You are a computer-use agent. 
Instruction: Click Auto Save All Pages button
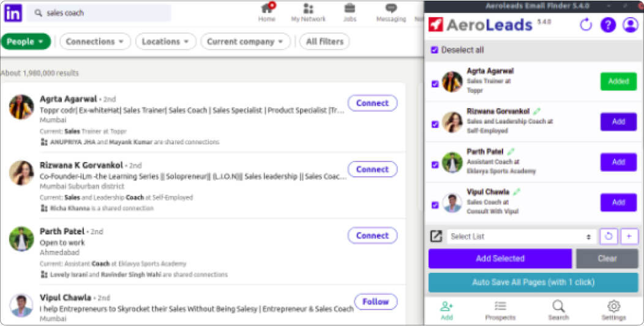coord(533,283)
